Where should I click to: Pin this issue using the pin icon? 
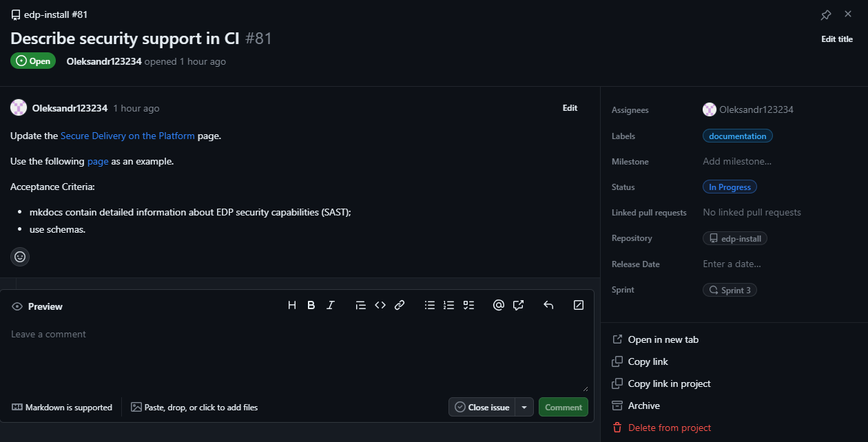coord(825,14)
